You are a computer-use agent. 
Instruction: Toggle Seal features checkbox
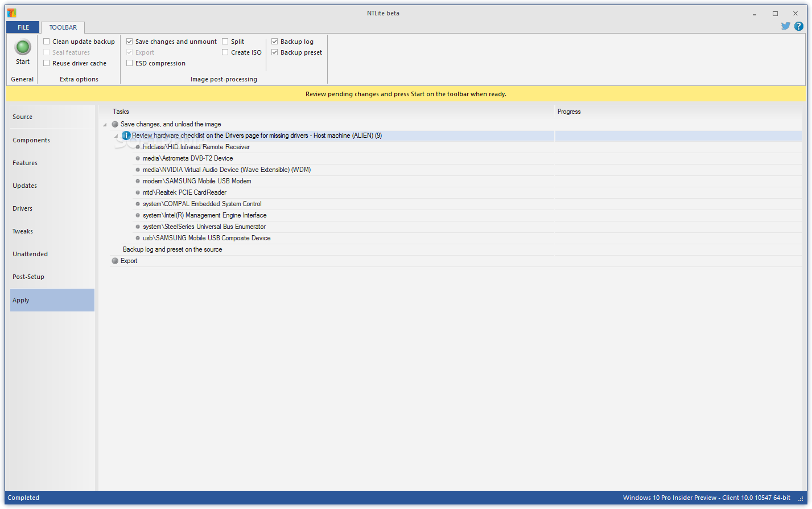[47, 52]
